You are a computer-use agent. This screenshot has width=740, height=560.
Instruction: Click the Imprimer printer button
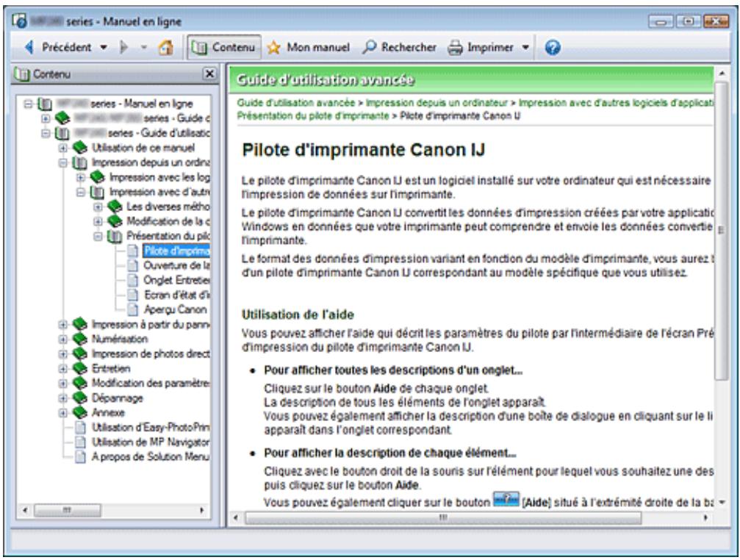pyautogui.click(x=480, y=47)
